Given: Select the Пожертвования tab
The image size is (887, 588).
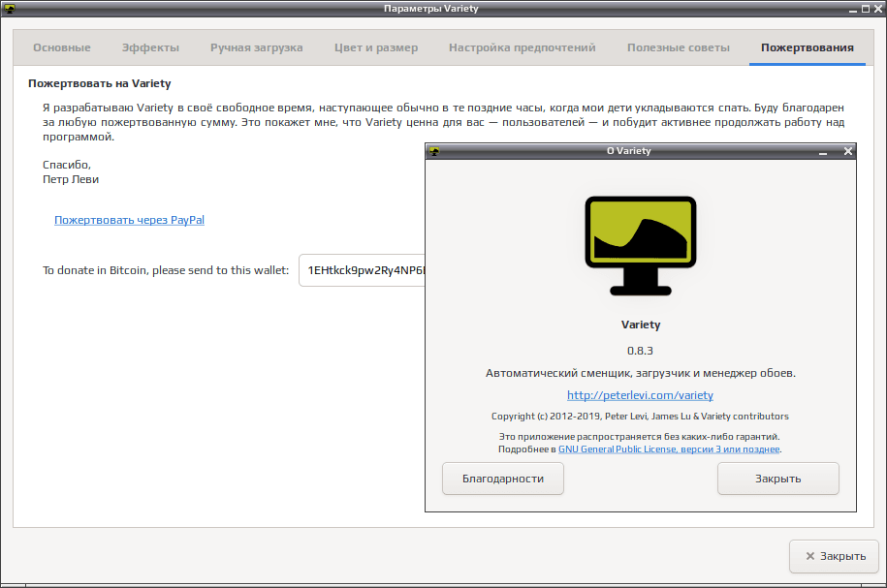Looking at the screenshot, I should pos(808,47).
